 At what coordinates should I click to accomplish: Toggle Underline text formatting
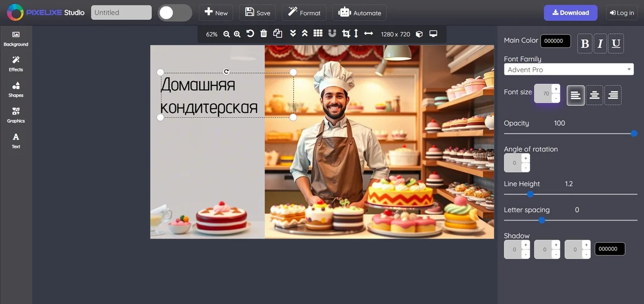[x=616, y=44]
